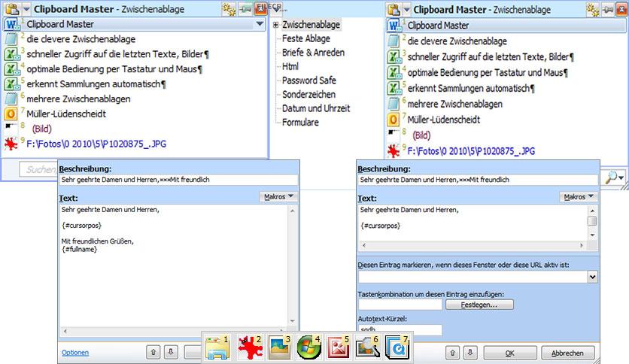Open the IrfanView icon numbered 2
The image size is (629, 364).
tap(250, 347)
